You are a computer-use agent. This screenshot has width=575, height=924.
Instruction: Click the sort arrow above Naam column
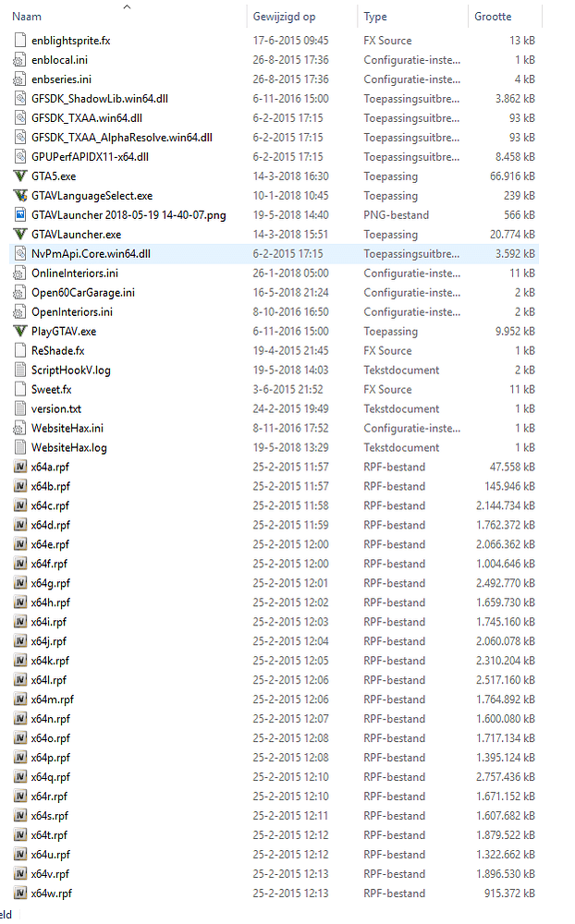[x=127, y=6]
